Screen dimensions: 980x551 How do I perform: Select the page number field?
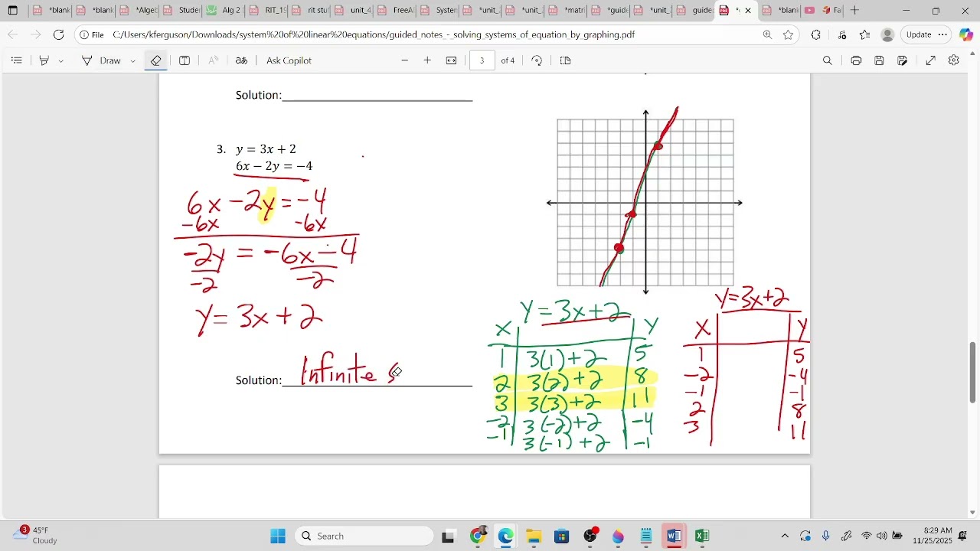tap(482, 60)
